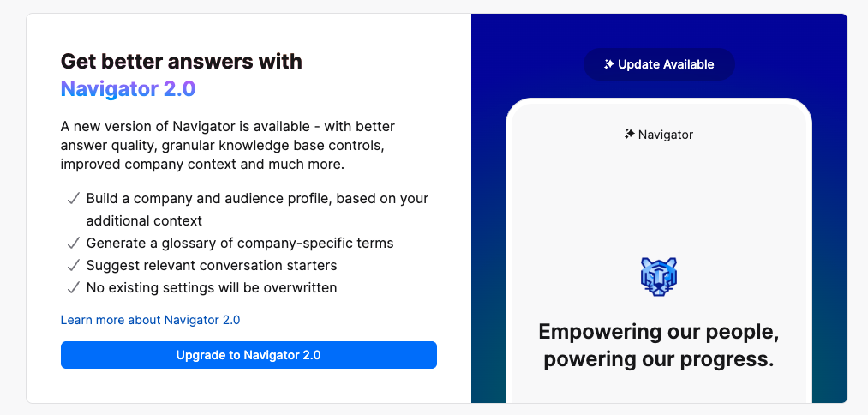The image size is (868, 415).
Task: Click the checkmark beside Suggest relevant conversation starters
Action: coord(73,266)
